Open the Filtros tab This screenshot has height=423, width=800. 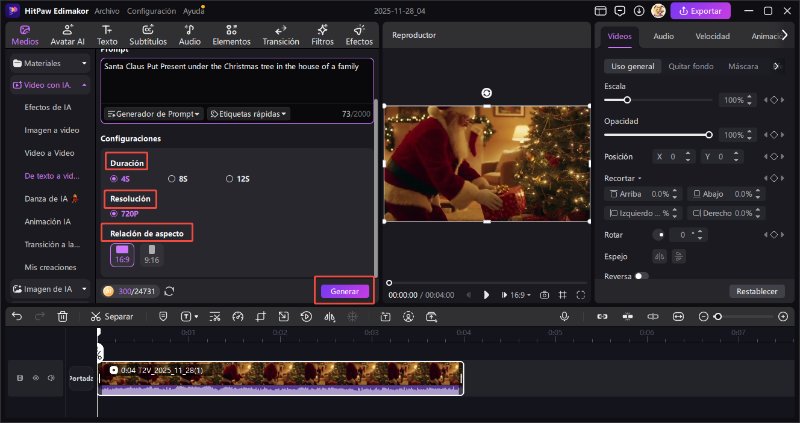click(322, 35)
